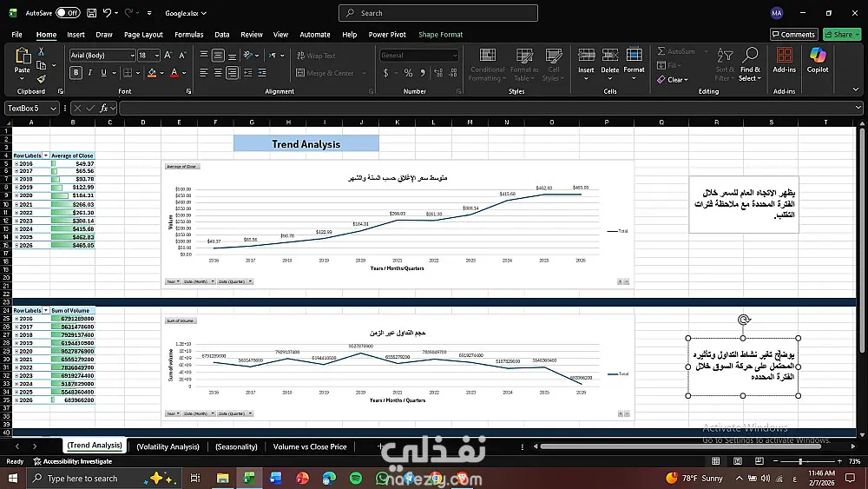
Task: Click the Undo arrow icon
Action: tap(108, 13)
